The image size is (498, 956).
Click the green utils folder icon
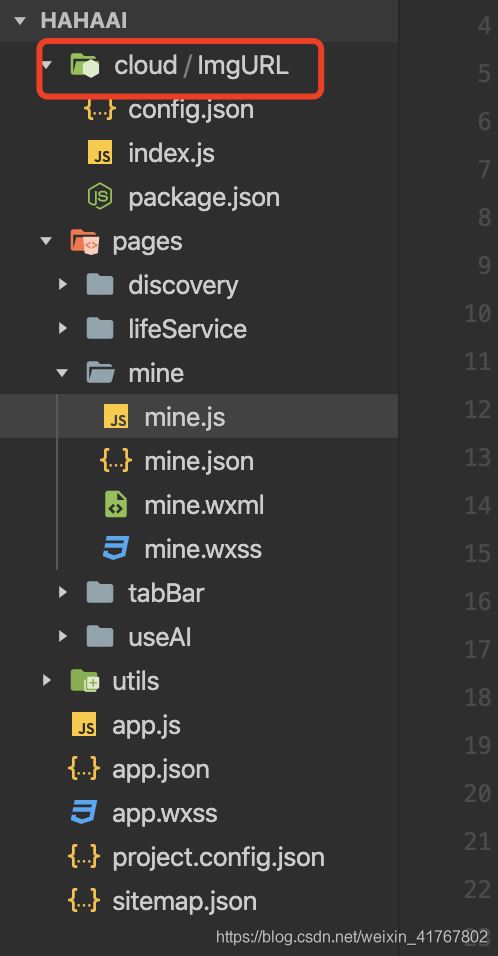(x=84, y=680)
